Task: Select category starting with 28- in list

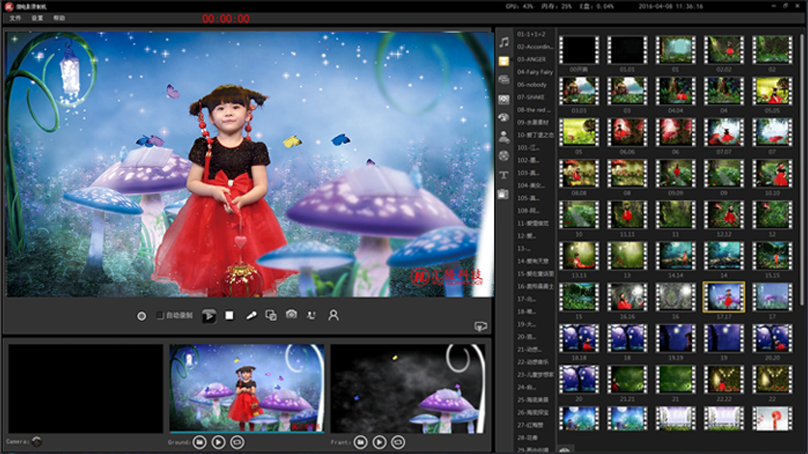Action: tap(528, 438)
